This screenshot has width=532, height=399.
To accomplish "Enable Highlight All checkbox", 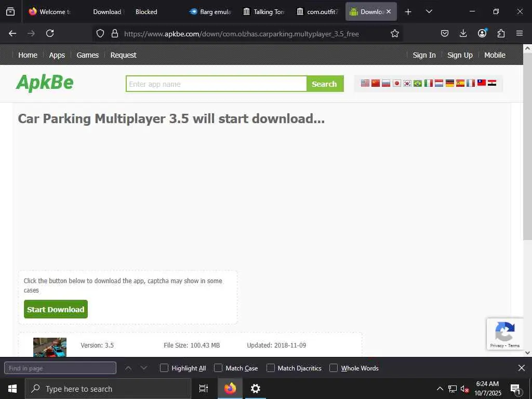I will click(164, 368).
